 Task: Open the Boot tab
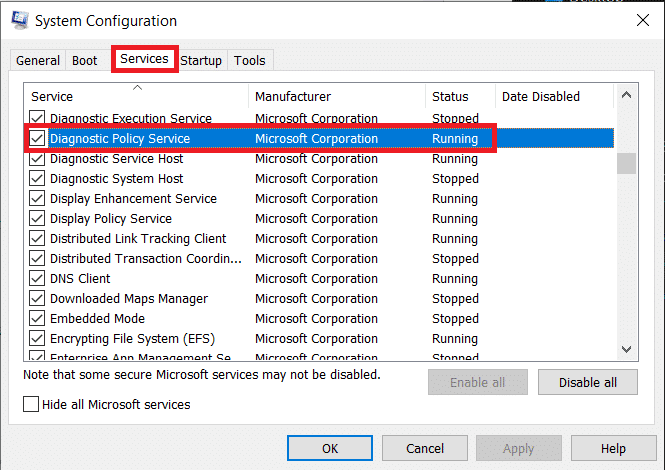point(85,61)
